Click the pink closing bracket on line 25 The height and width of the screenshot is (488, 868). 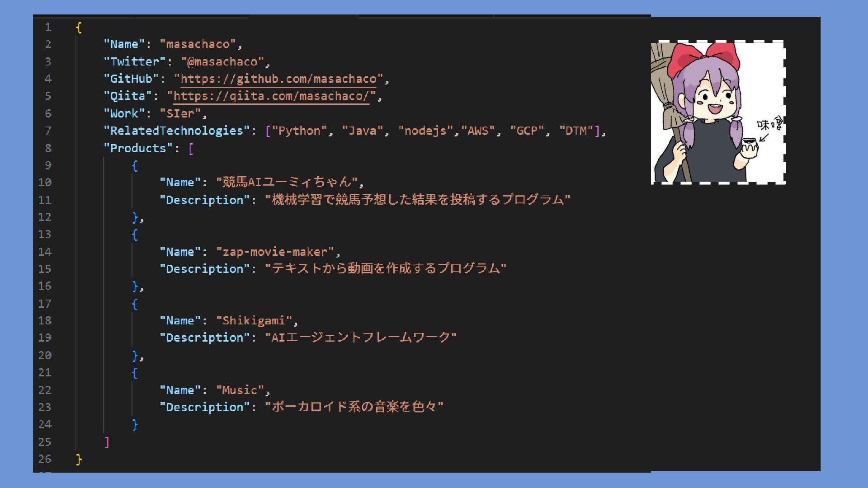coord(107,442)
